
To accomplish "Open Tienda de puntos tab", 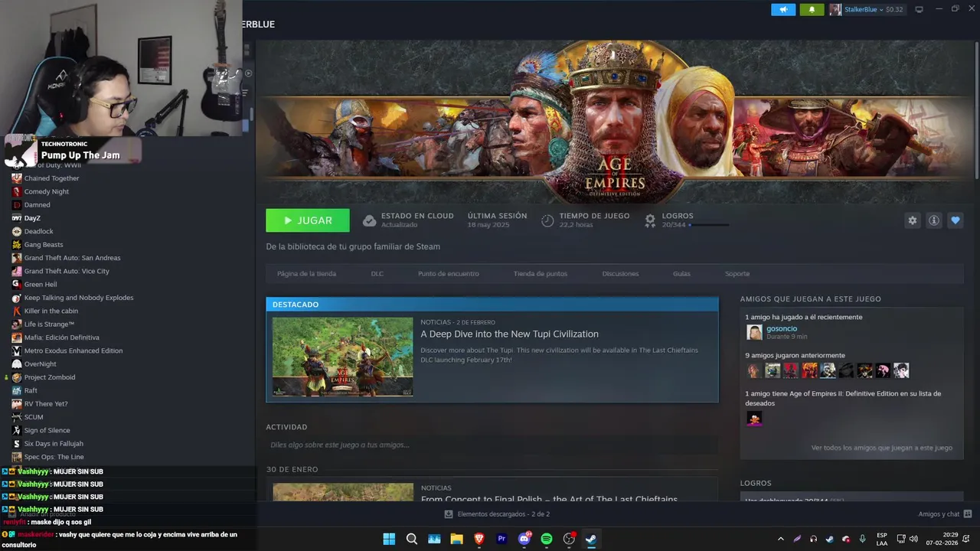I will pyautogui.click(x=541, y=274).
